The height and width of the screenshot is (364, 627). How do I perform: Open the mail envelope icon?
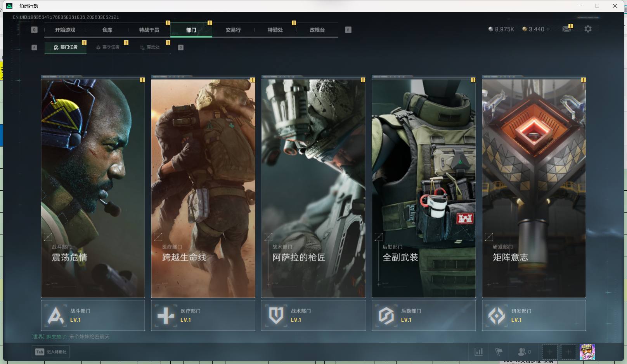click(566, 29)
